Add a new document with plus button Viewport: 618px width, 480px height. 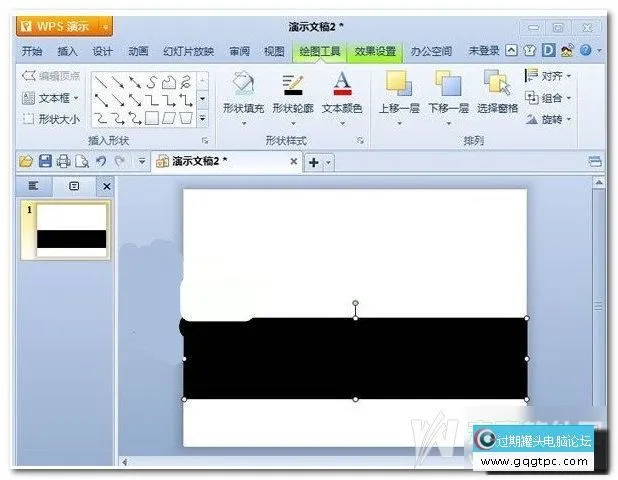[x=314, y=162]
